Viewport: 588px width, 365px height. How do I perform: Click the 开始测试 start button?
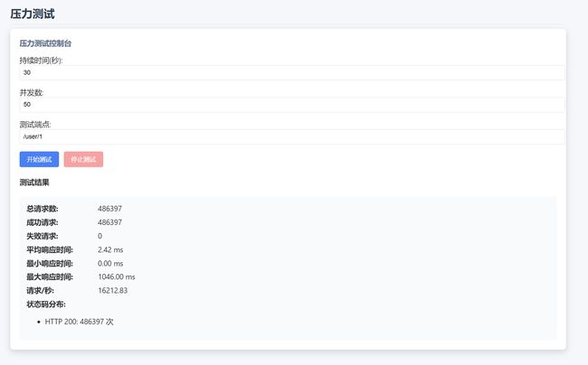click(x=39, y=160)
